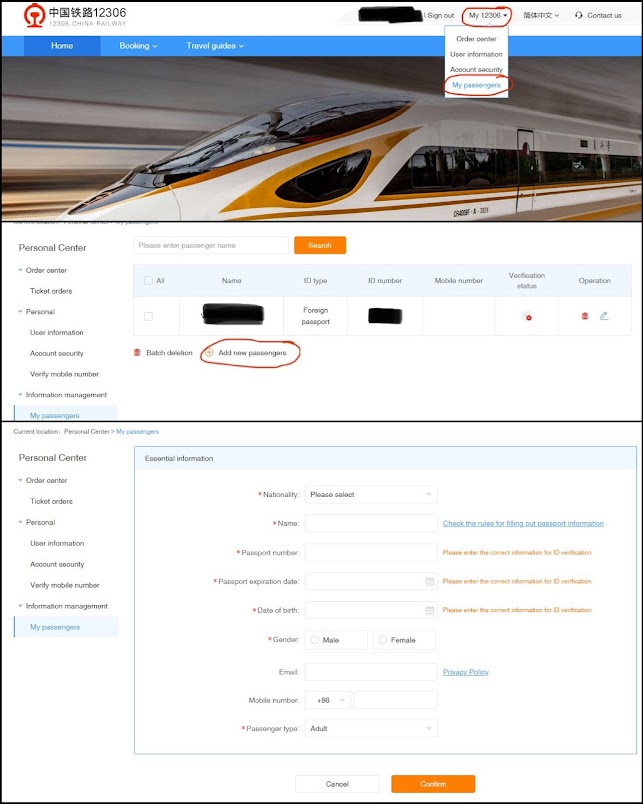Select the Female gender radio button
643x804 pixels.
pos(383,640)
